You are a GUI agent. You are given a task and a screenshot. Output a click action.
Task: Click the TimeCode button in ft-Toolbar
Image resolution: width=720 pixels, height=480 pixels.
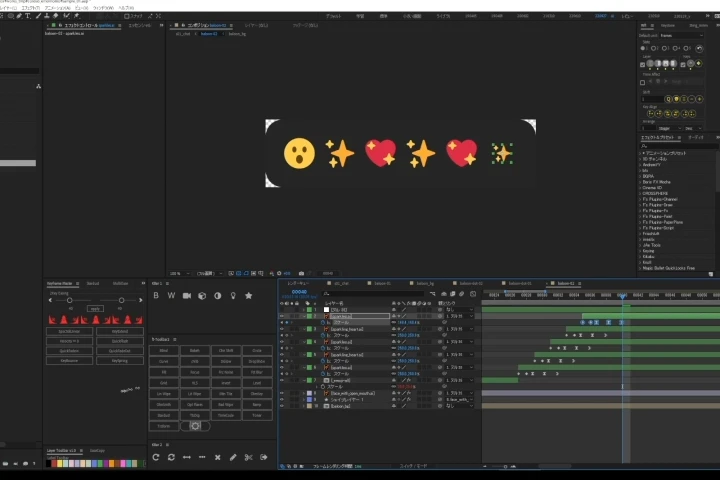point(226,415)
